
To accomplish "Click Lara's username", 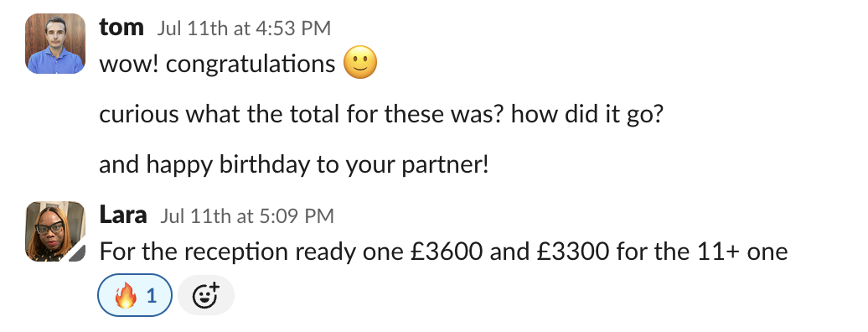I will [x=123, y=215].
